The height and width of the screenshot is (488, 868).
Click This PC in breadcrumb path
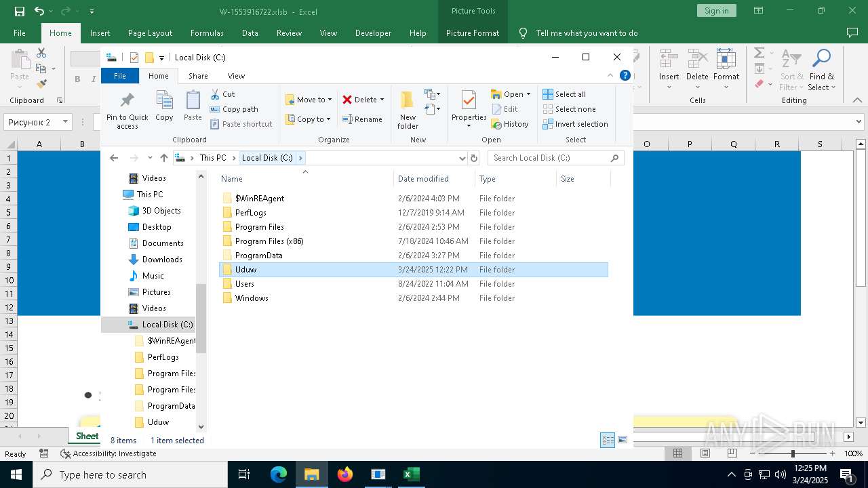(x=213, y=158)
